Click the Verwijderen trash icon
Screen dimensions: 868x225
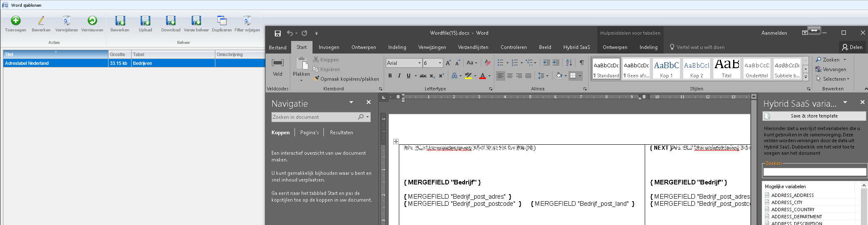[66, 21]
